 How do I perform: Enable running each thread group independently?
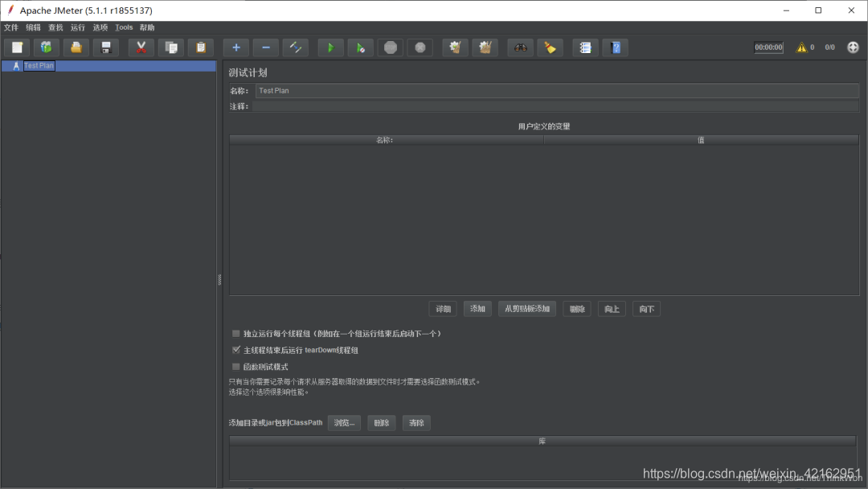[236, 333]
